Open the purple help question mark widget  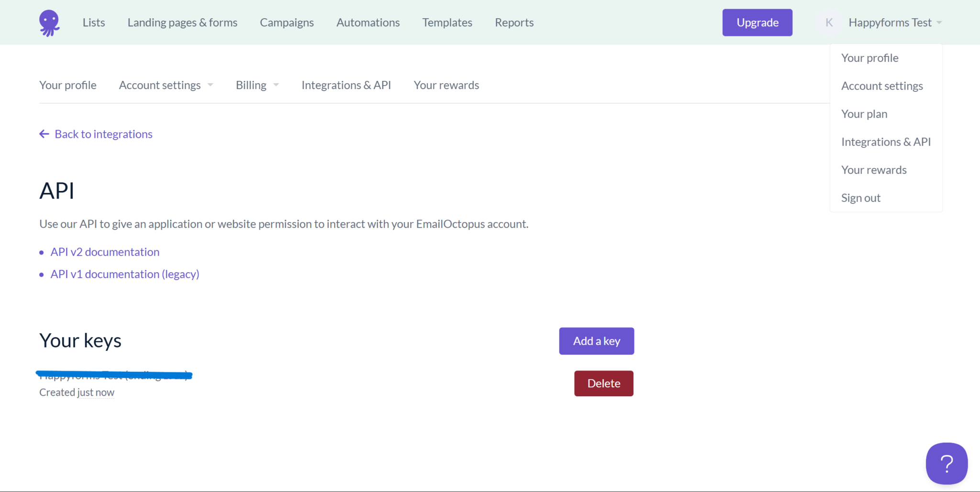[x=947, y=463]
